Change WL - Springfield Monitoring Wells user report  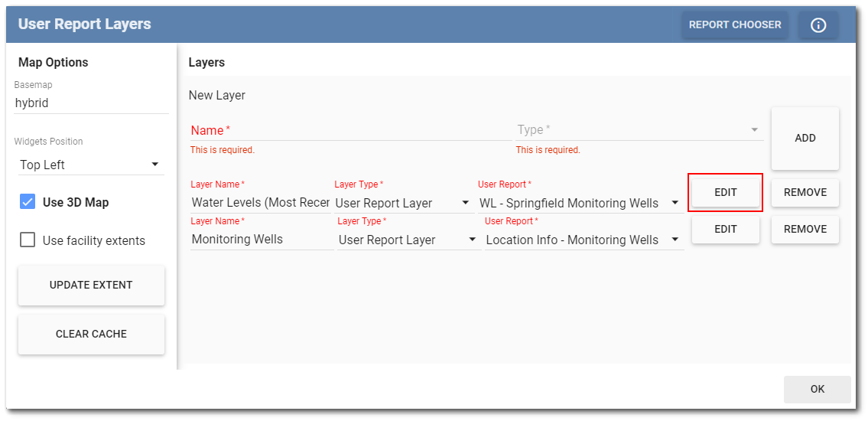579,203
